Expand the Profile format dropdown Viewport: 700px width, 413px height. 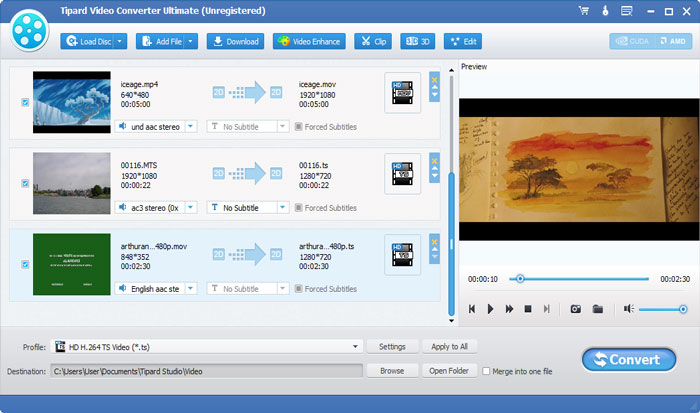tap(355, 346)
